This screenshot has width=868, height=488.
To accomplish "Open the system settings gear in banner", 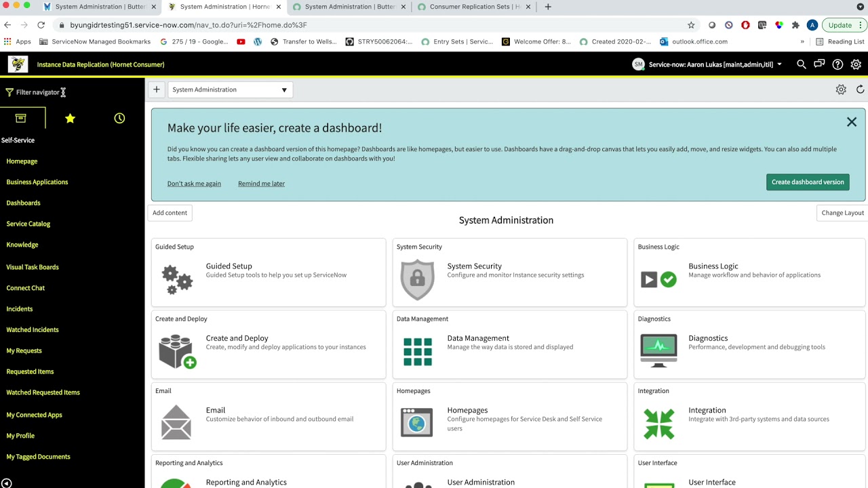I will 856,64.
